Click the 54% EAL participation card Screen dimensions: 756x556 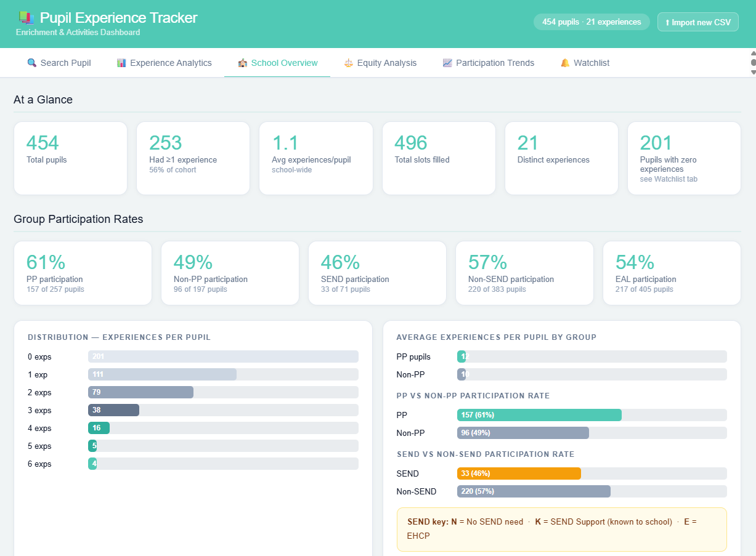click(x=672, y=273)
